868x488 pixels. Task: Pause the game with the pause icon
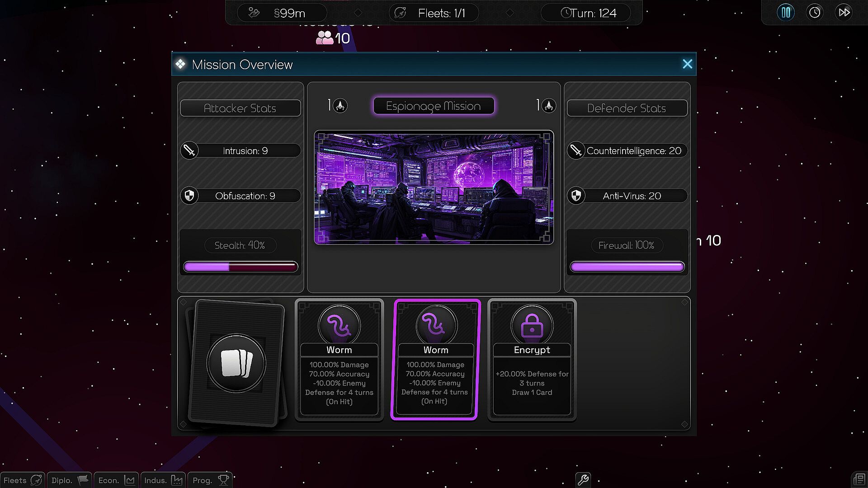(x=786, y=12)
